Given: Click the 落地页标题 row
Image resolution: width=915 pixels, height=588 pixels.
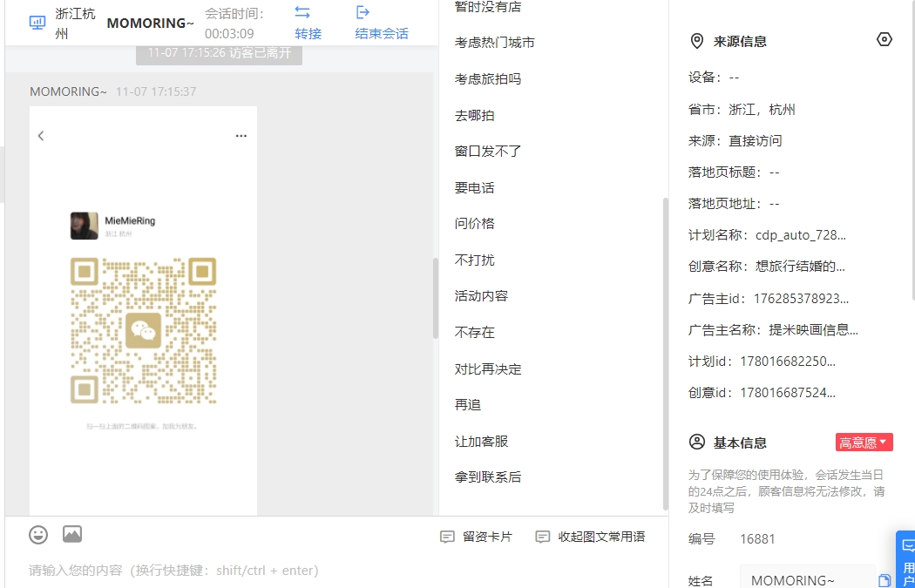Looking at the screenshot, I should tap(734, 172).
